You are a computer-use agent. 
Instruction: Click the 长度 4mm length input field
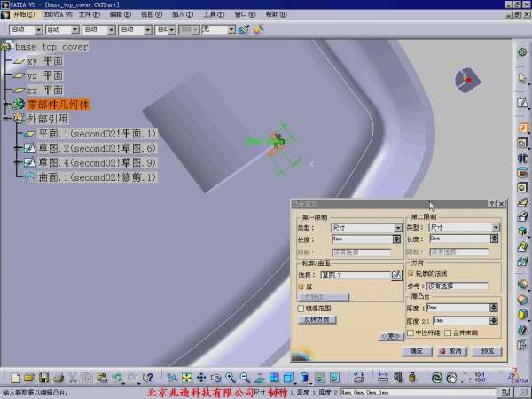click(x=363, y=239)
